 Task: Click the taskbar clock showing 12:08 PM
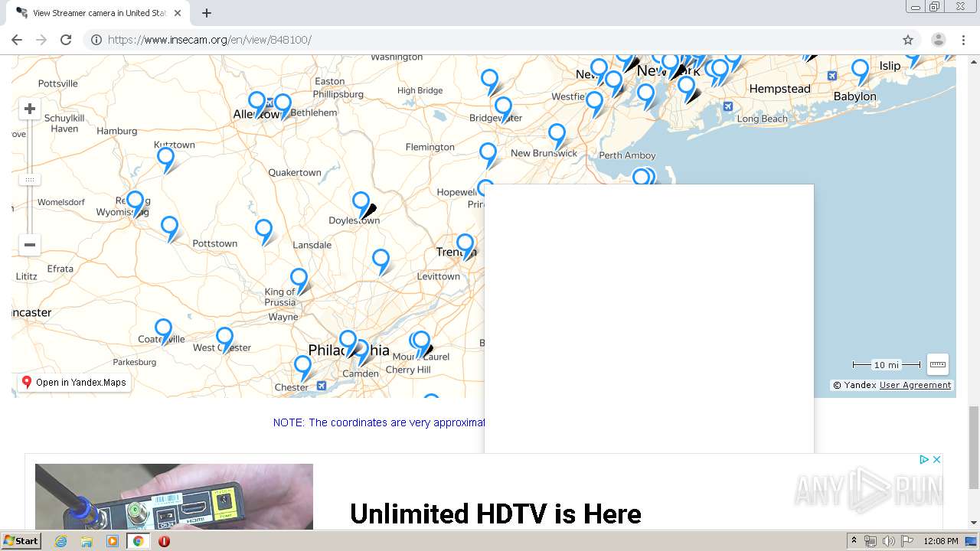tap(940, 541)
